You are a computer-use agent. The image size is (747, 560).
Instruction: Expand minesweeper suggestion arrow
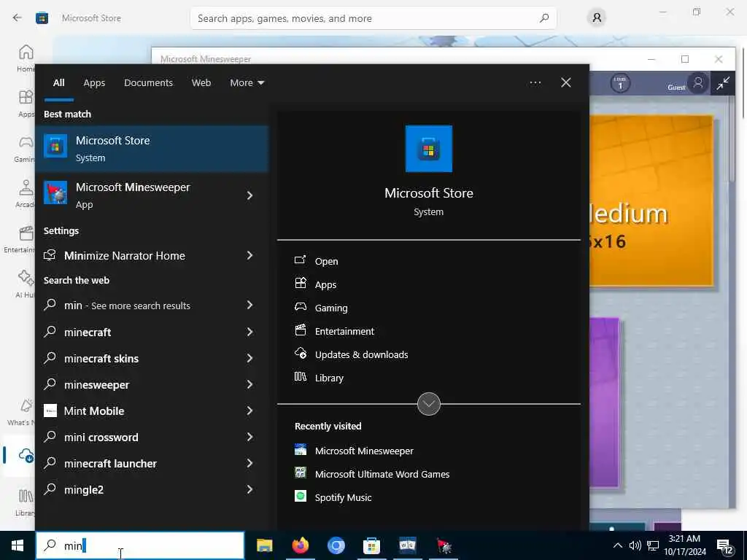coord(249,384)
